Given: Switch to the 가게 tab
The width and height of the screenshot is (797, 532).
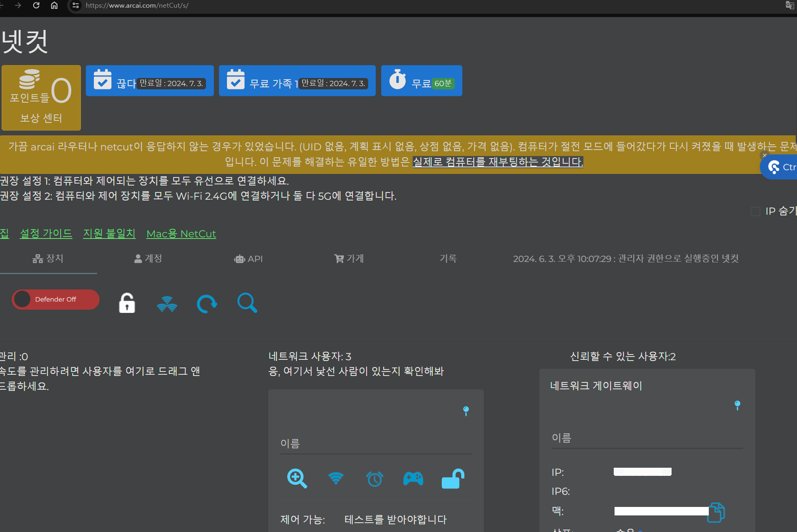Looking at the screenshot, I should (x=349, y=259).
